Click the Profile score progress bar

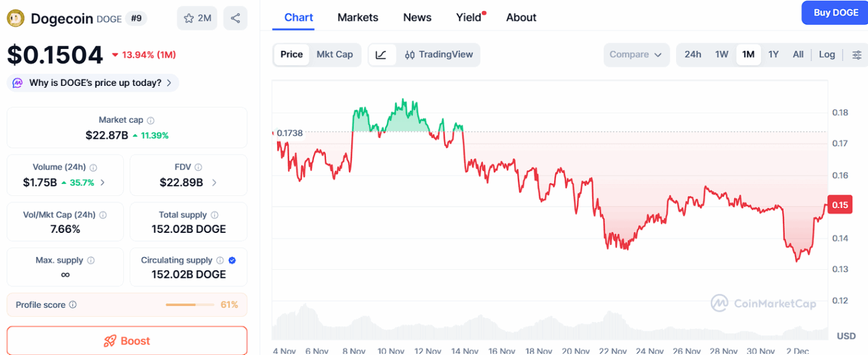click(x=189, y=305)
